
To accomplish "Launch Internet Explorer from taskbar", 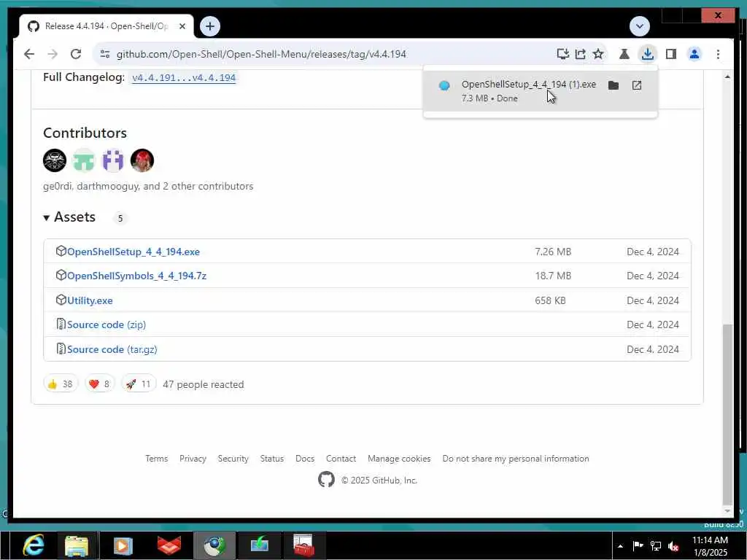I will [34, 545].
